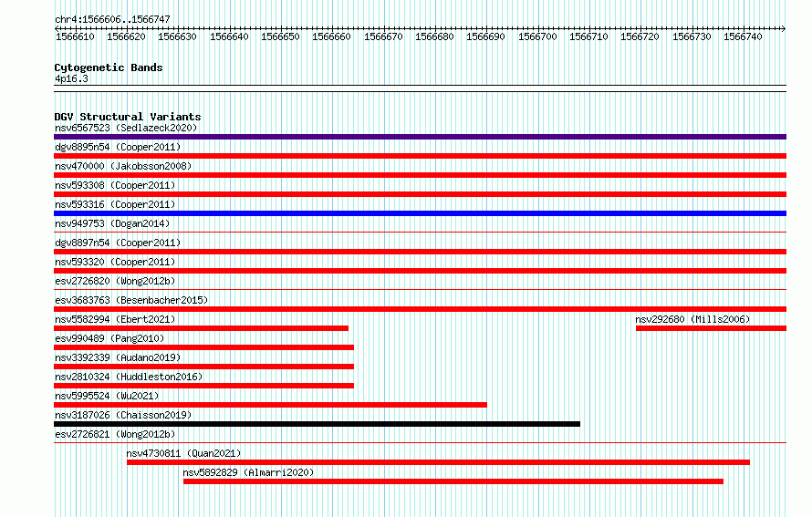Select the red bar under nsv5892829 (Almarri2020)
Screen dimensions: 812x517
point(453,481)
